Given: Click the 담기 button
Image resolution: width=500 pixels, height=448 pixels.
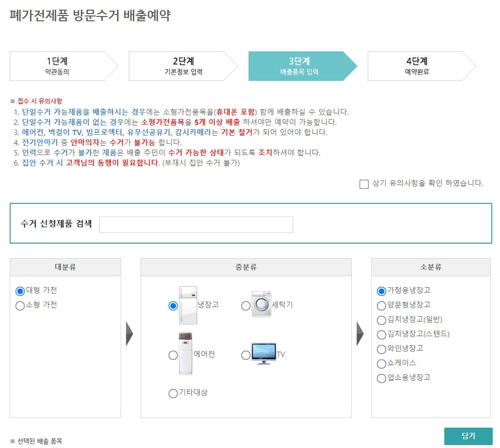Looking at the screenshot, I should 469,436.
